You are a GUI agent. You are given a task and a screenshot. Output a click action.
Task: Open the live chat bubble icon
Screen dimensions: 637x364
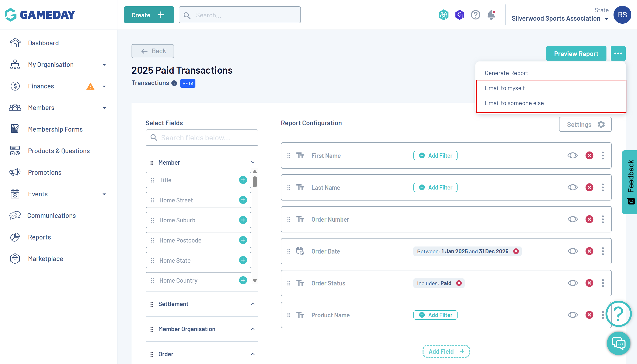(618, 344)
